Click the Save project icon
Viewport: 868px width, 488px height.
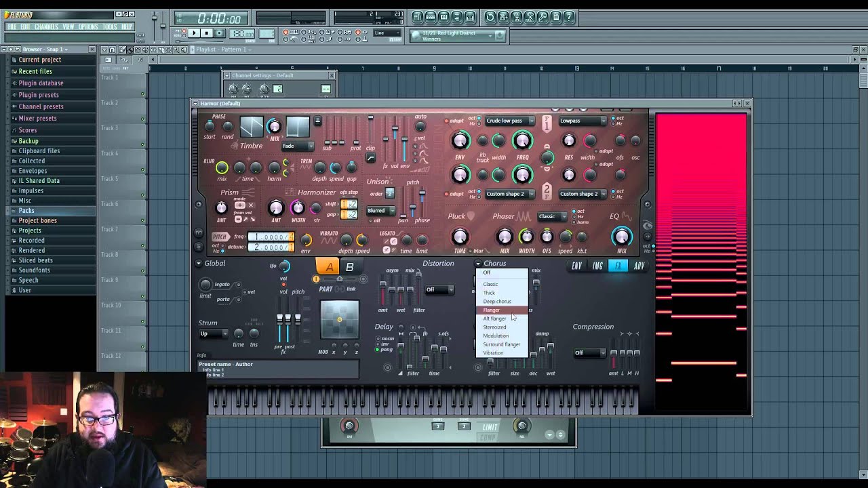click(x=504, y=17)
